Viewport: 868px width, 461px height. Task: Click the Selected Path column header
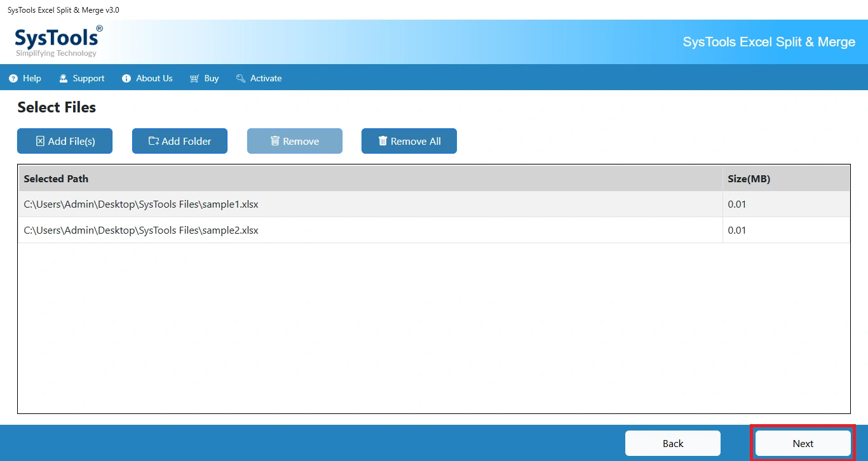[x=56, y=179]
